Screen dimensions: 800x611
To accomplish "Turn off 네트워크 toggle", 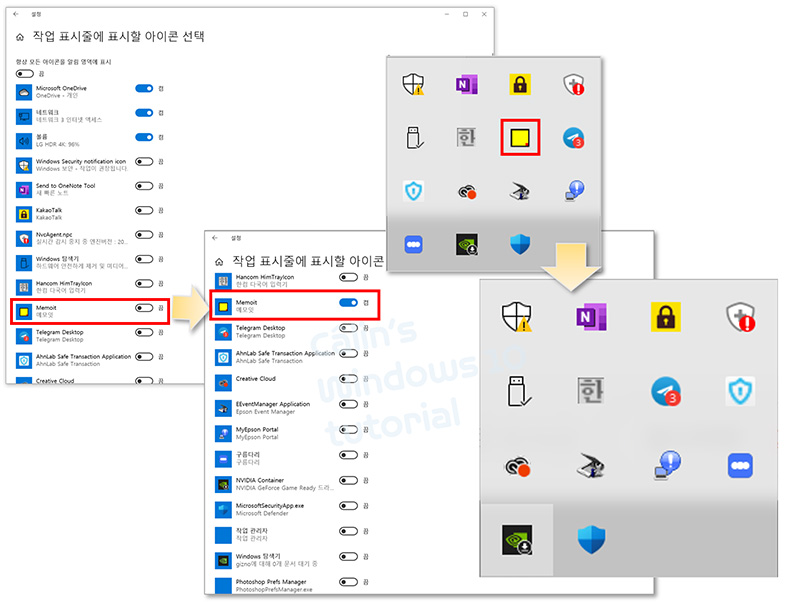I will point(144,113).
